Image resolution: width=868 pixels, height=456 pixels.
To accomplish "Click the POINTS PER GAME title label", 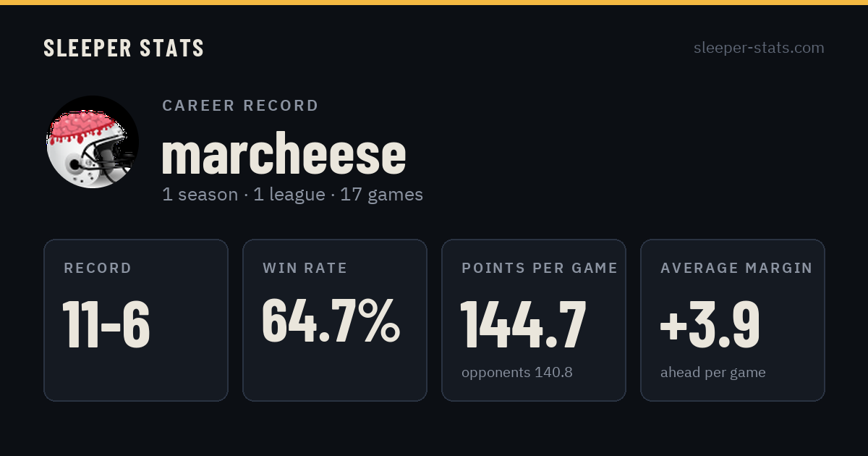I will click(540, 269).
